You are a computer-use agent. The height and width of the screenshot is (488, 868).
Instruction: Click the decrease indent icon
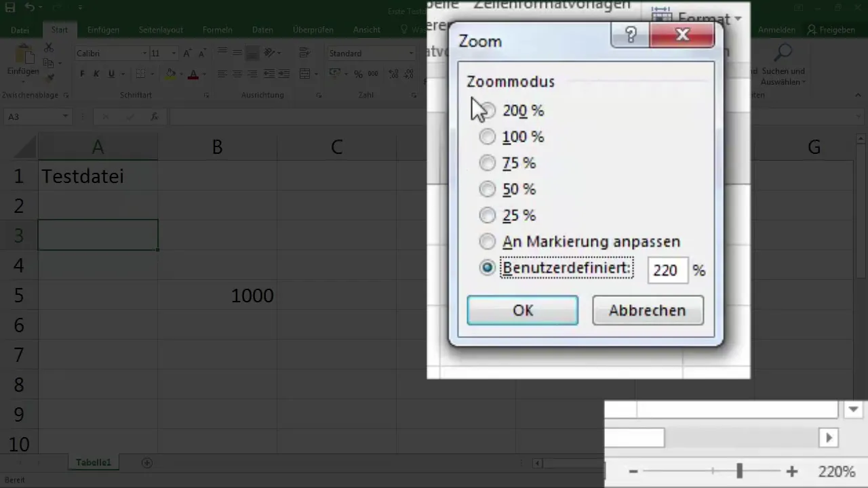[x=269, y=74]
